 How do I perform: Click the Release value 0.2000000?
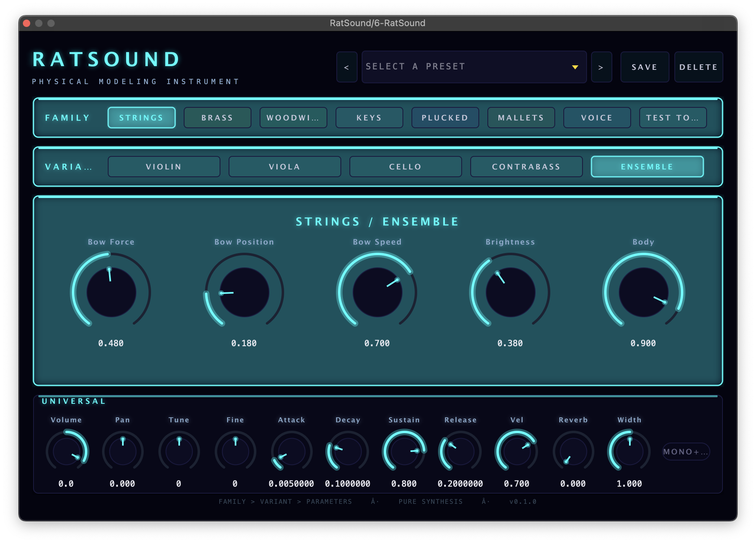point(460,484)
